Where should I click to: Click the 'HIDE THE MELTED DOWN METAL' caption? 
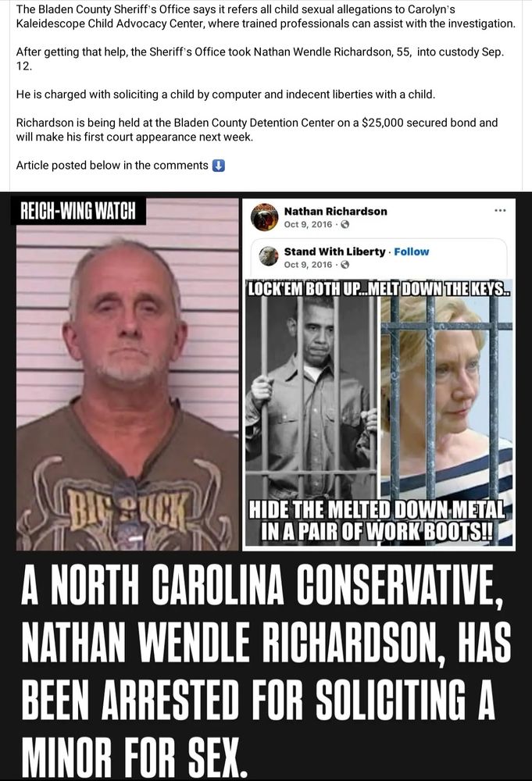tap(377, 522)
